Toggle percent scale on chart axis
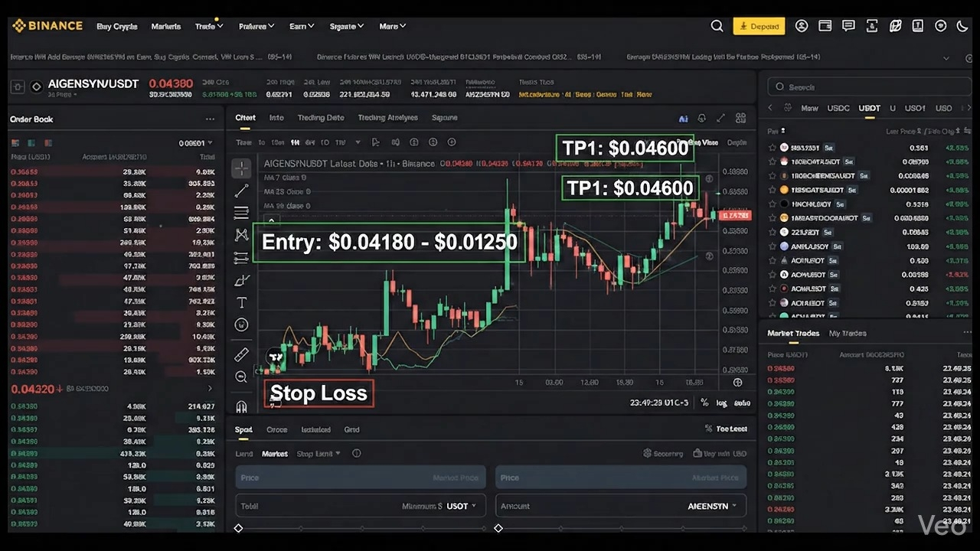This screenshot has height=551, width=980. pyautogui.click(x=704, y=403)
